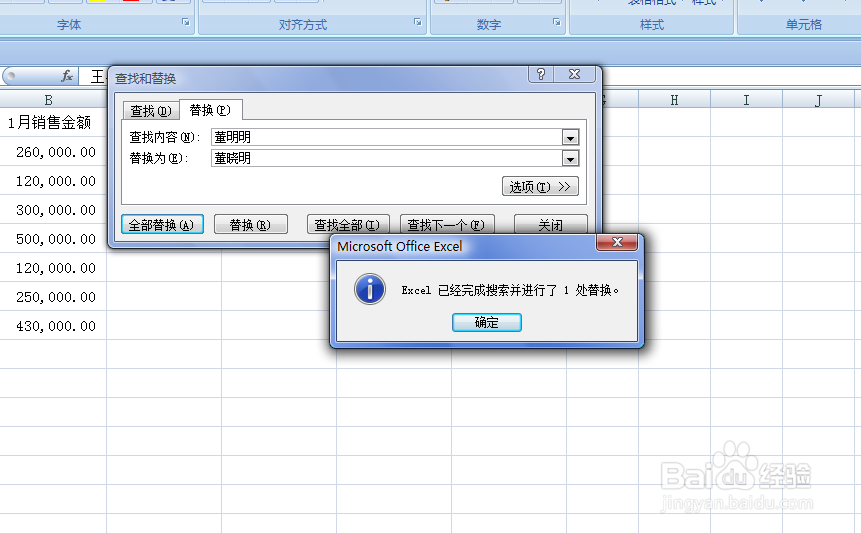Select cell 430,000.00
The height and width of the screenshot is (533, 861).
pyautogui.click(x=53, y=326)
